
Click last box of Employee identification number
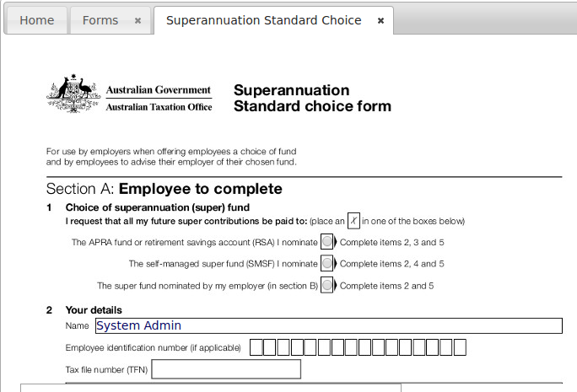coord(460,347)
